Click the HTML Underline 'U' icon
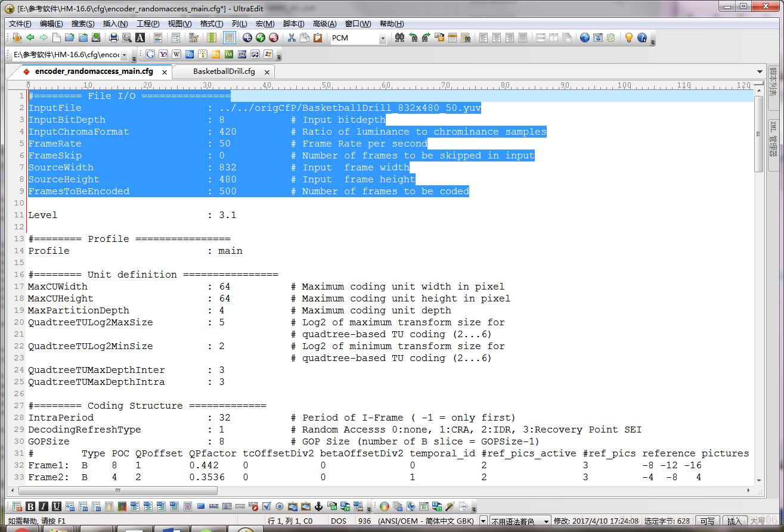 point(57,507)
